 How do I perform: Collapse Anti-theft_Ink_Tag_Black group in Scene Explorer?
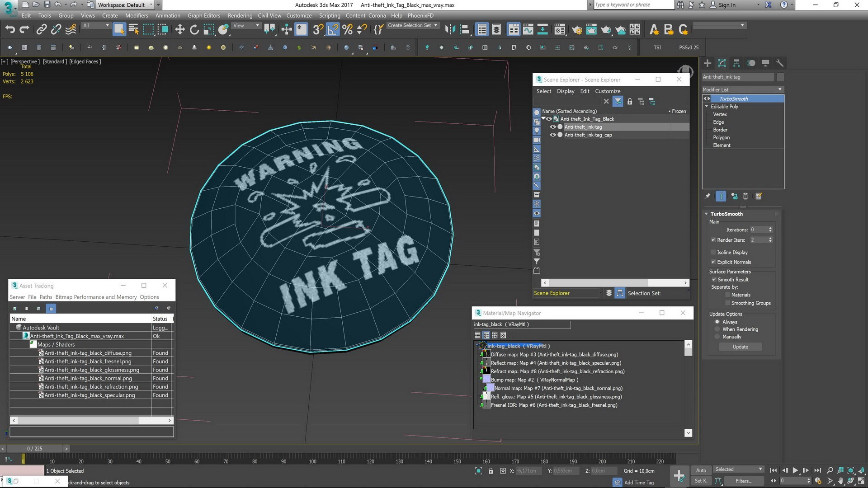click(543, 119)
